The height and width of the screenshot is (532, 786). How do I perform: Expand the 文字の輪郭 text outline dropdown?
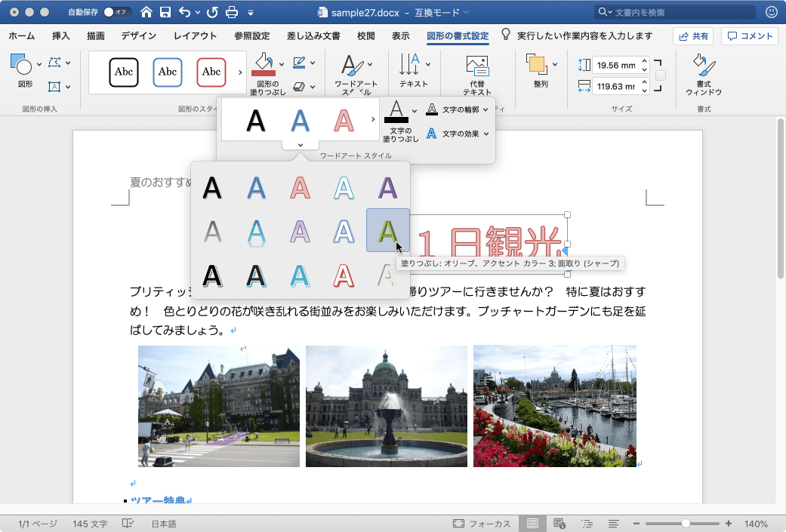point(486,110)
